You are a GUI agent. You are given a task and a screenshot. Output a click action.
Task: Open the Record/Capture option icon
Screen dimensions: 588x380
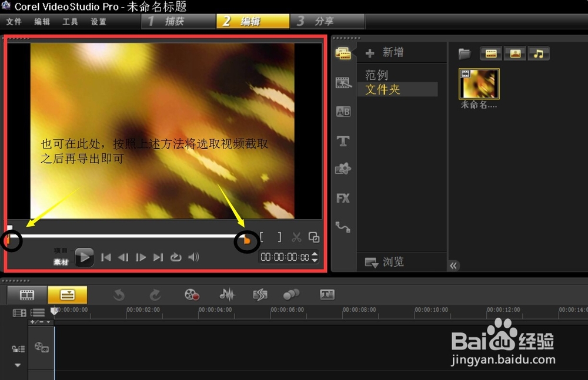(x=192, y=295)
